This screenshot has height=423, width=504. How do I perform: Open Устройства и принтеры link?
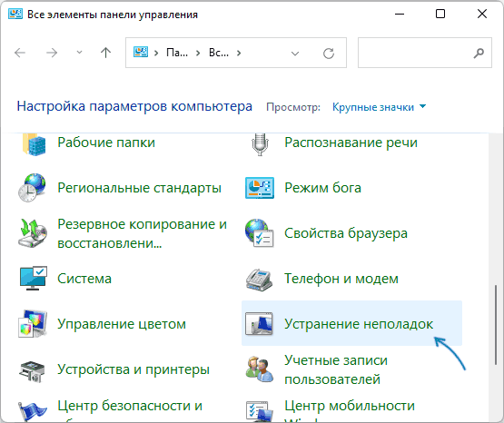[x=133, y=369]
